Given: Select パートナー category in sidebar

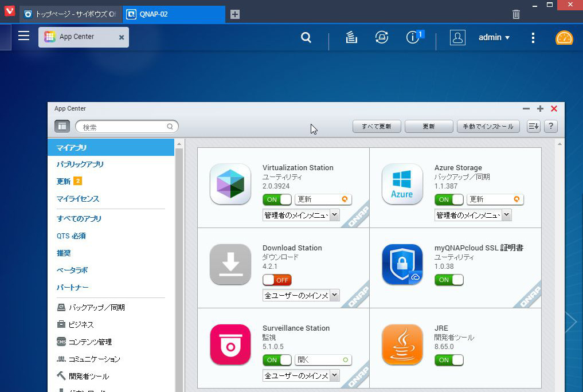Looking at the screenshot, I should (72, 287).
